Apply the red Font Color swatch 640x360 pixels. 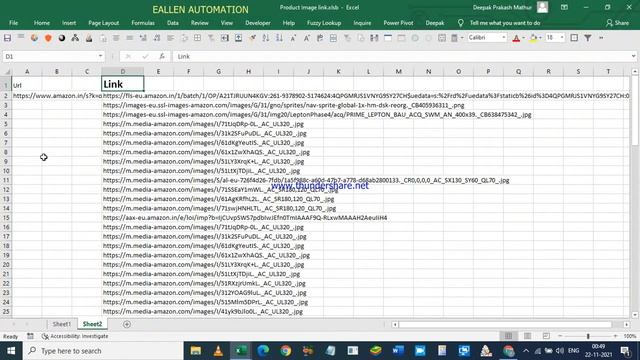point(516,38)
